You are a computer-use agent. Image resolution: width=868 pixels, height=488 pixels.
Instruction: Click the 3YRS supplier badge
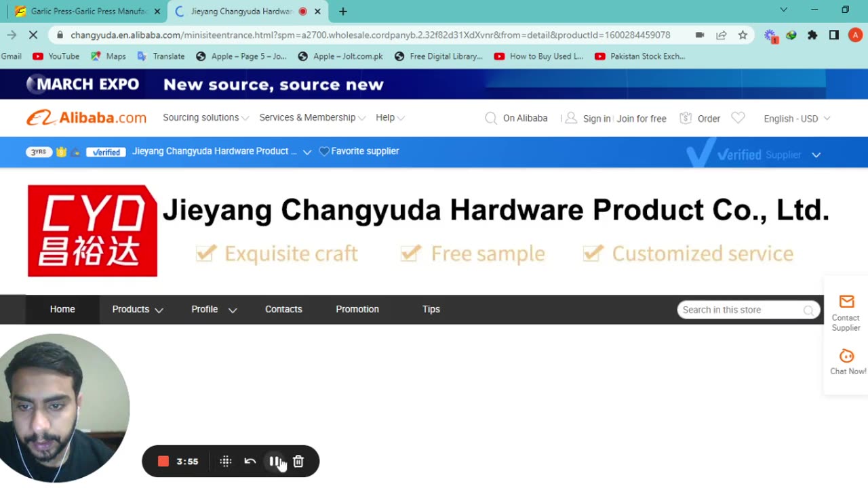coord(39,152)
